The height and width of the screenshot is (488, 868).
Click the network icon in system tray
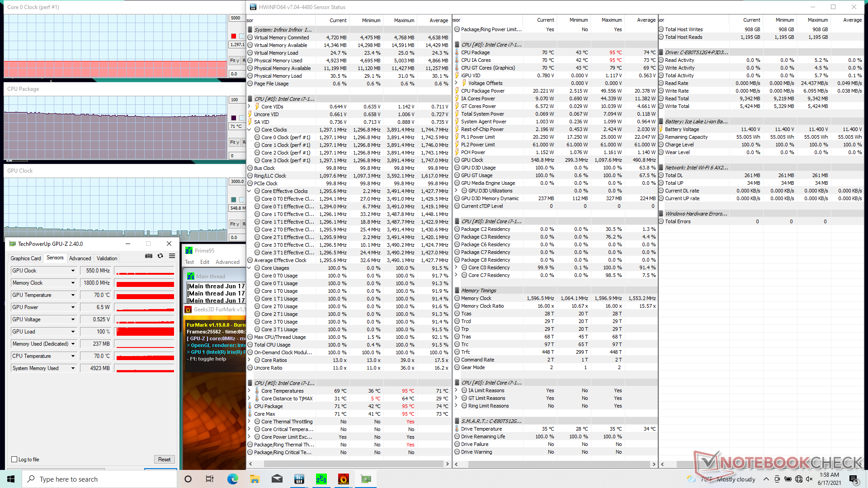point(799,479)
